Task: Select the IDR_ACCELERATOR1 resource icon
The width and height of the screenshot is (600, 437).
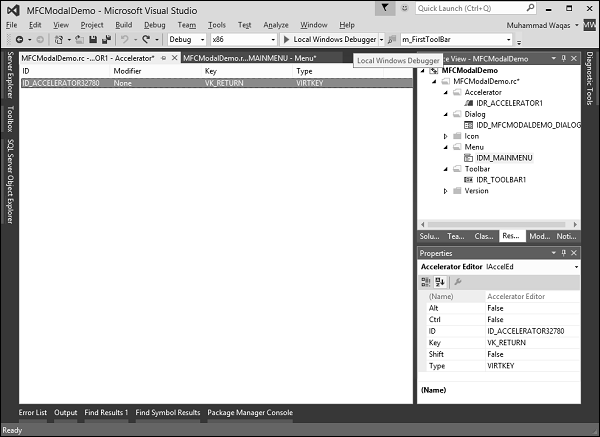Action: [468, 103]
